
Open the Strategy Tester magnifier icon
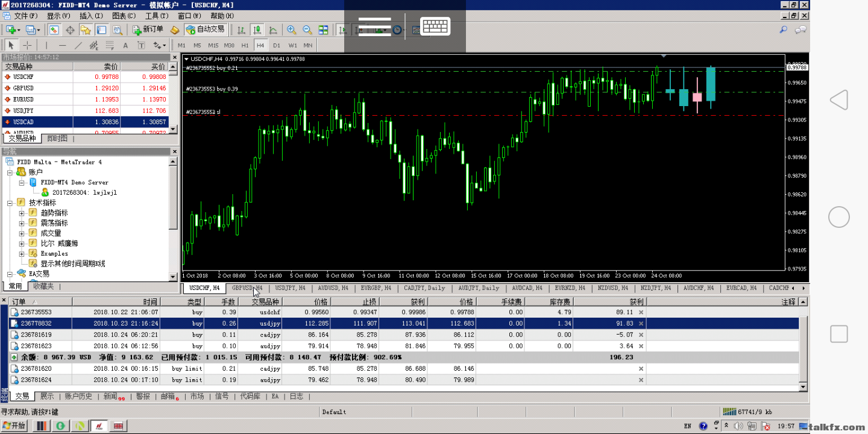tap(118, 30)
